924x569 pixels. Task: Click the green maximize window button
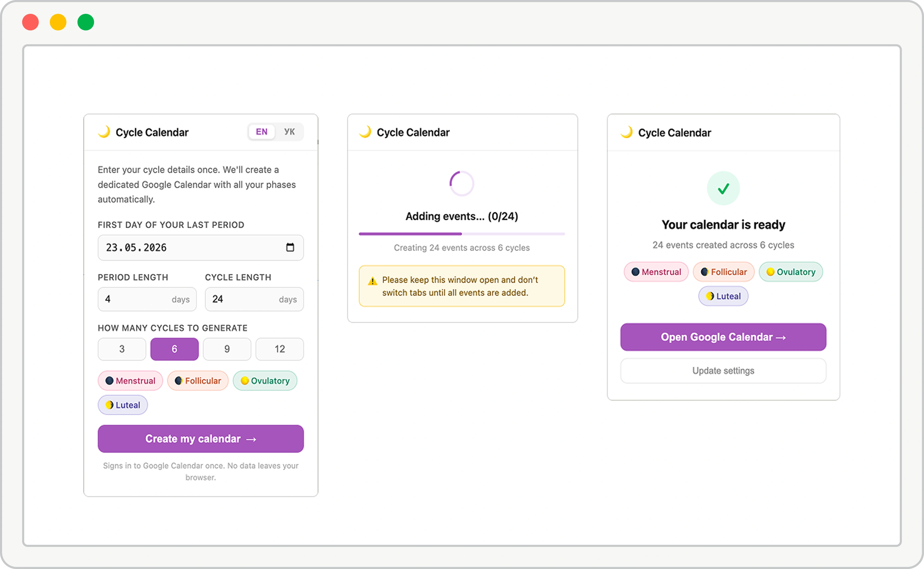click(86, 22)
